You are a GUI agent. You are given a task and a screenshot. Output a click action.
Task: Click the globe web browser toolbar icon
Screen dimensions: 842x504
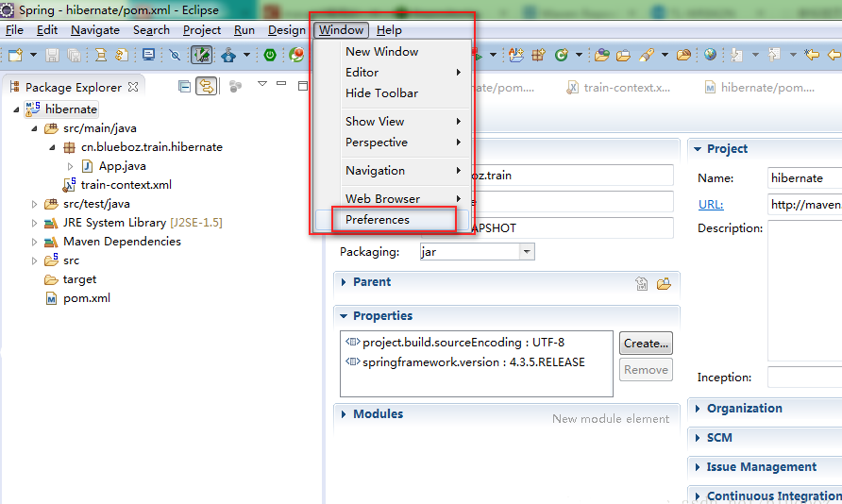(711, 55)
